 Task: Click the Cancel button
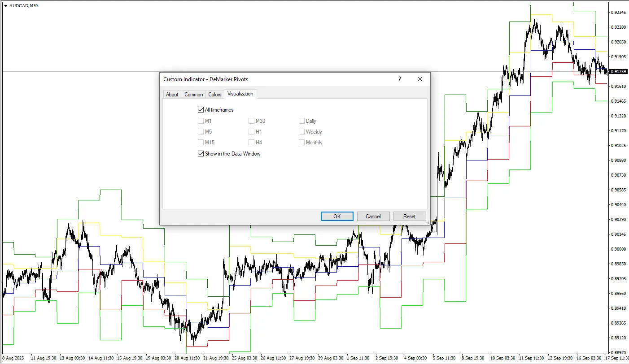(x=373, y=217)
